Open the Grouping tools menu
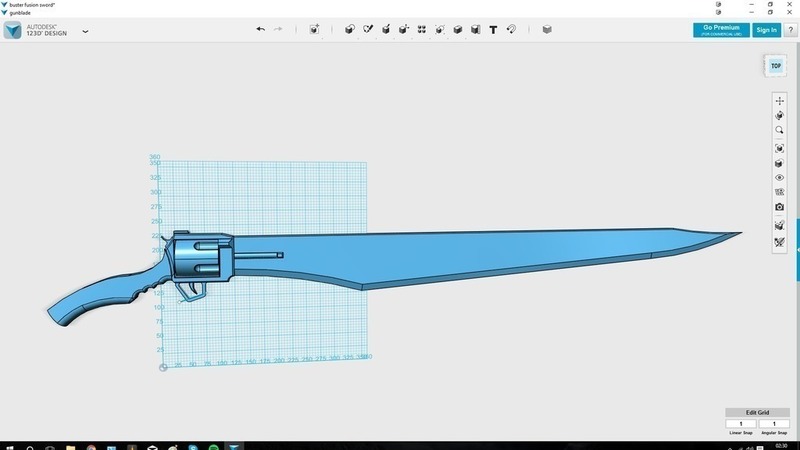Screen dimensions: 800x450 (x=440, y=29)
